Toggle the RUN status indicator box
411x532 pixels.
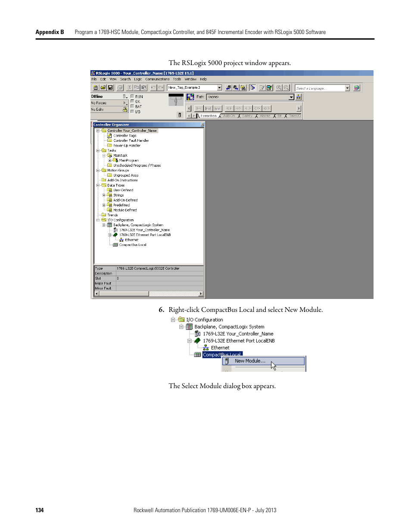[132, 96]
